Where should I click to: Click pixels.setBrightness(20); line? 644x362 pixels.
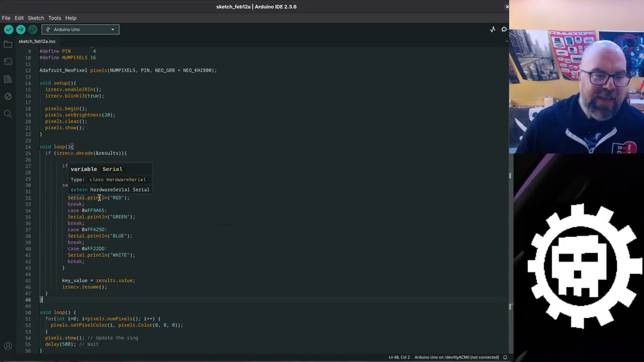point(80,115)
